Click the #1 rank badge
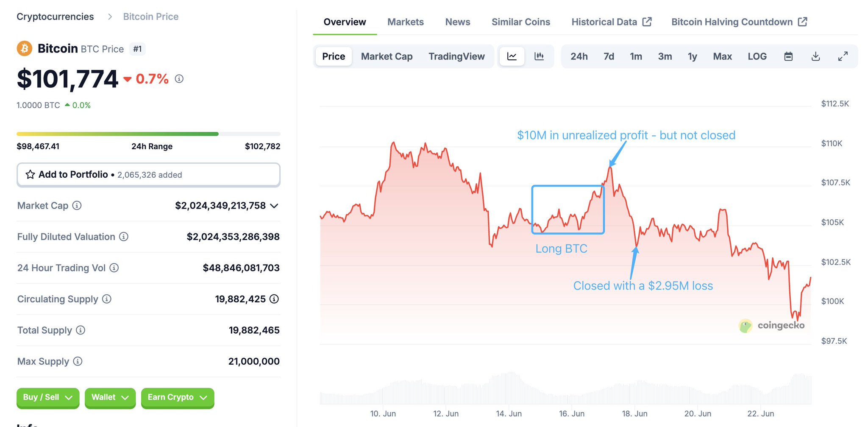868x427 pixels. click(137, 49)
